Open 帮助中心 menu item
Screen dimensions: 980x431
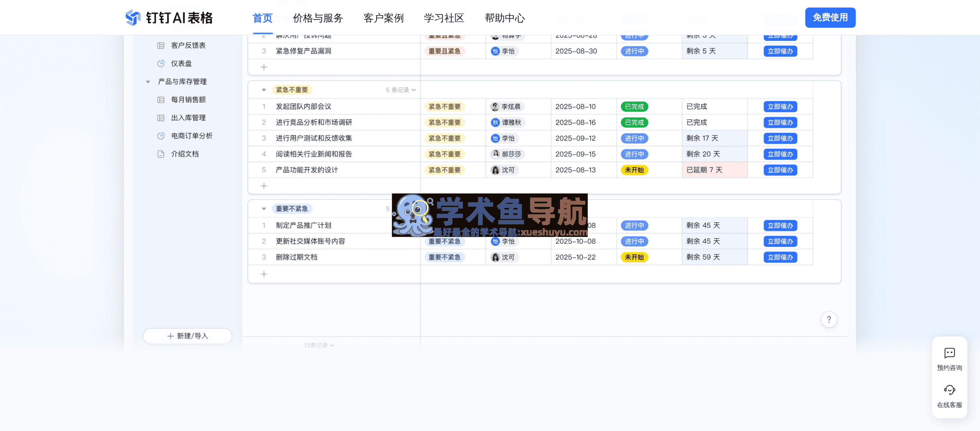pos(504,18)
